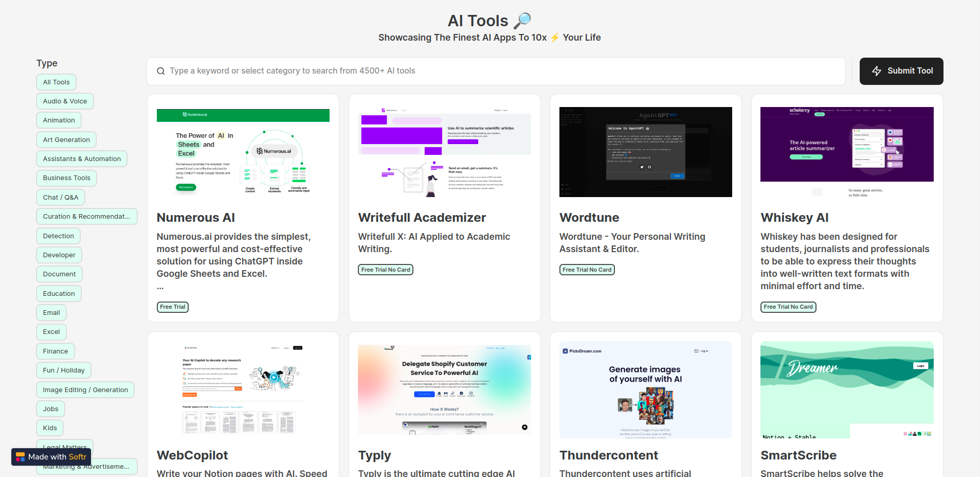Click 'Writefull X: AI Applied to Academic Writing' text

434,243
